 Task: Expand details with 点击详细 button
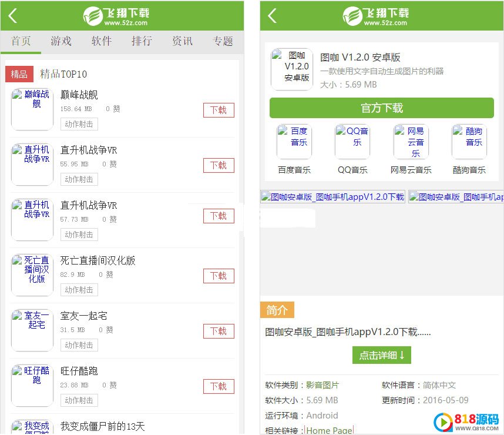[382, 355]
